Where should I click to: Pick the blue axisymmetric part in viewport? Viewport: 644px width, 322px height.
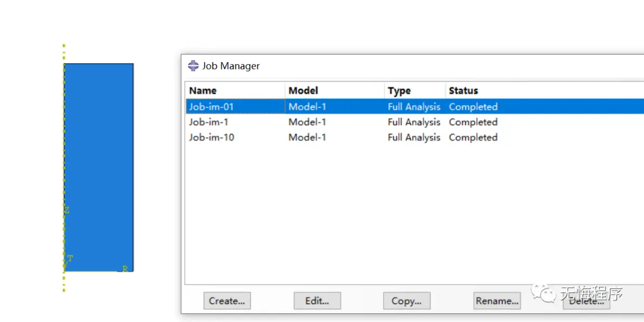99,162
